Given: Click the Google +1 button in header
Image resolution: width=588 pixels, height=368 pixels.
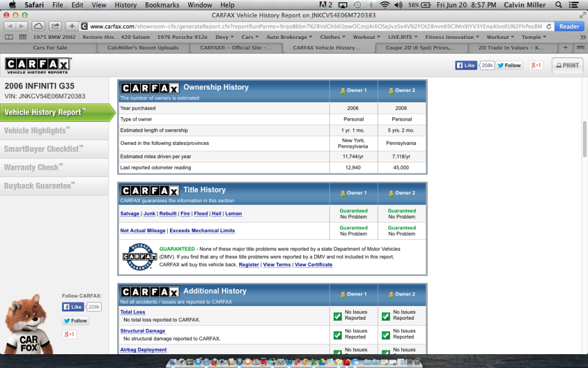Looking at the screenshot, I should tap(536, 66).
